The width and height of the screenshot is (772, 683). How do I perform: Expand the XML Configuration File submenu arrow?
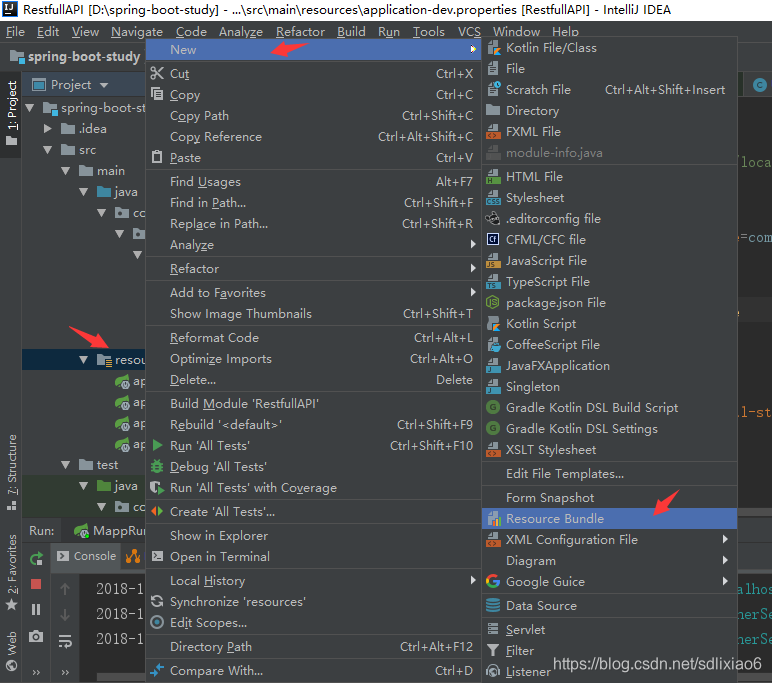(x=725, y=539)
